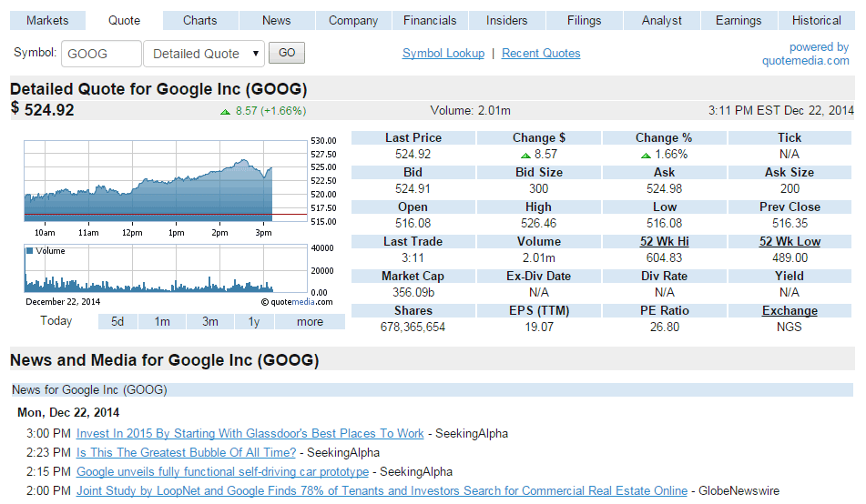
Task: Click the Bid value 524.91
Action: tap(413, 189)
